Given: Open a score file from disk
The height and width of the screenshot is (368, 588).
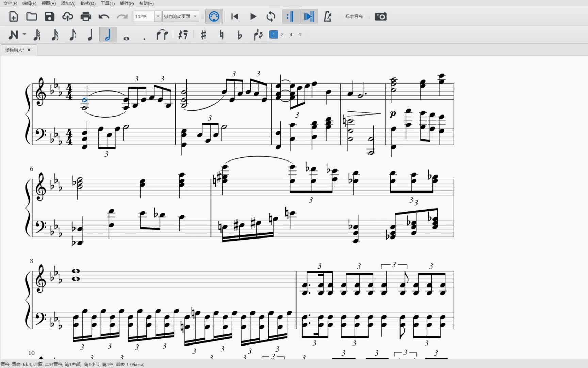Looking at the screenshot, I should 31,16.
